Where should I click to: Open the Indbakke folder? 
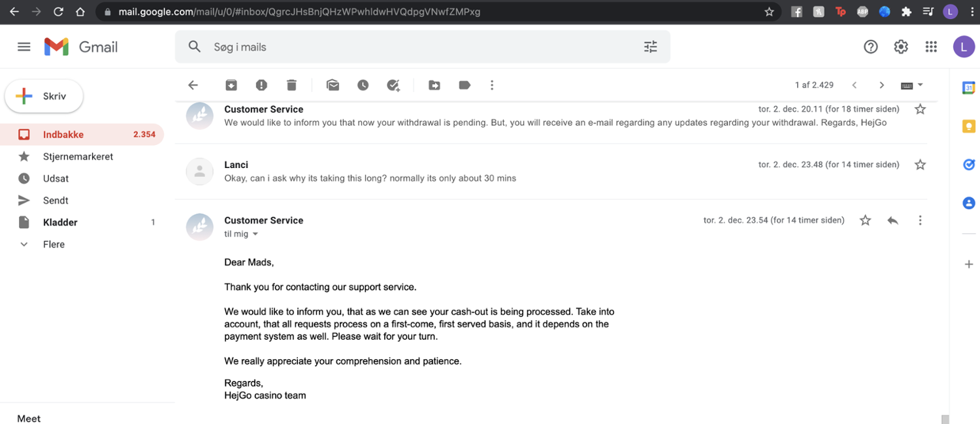point(63,135)
